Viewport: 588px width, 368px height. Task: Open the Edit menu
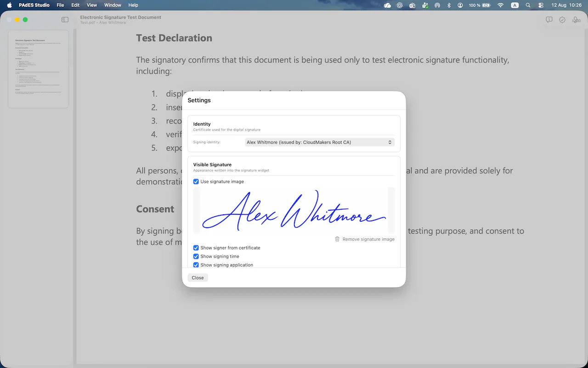pyautogui.click(x=75, y=5)
